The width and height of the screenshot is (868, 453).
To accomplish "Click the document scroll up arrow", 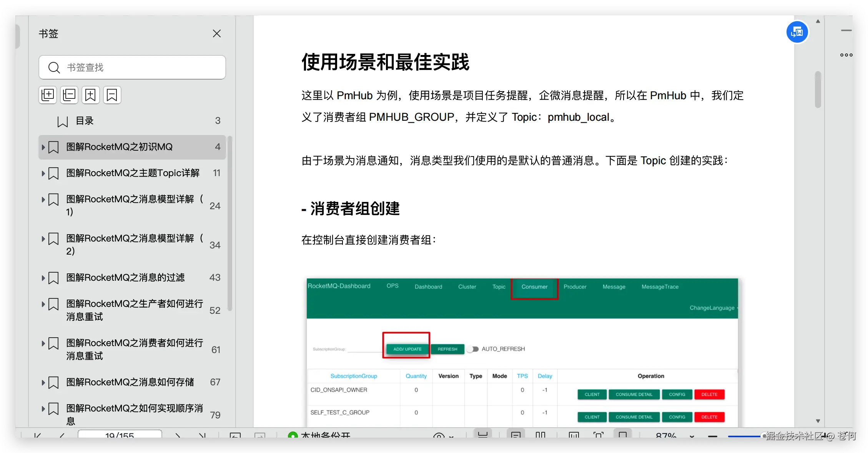I will pos(818,22).
